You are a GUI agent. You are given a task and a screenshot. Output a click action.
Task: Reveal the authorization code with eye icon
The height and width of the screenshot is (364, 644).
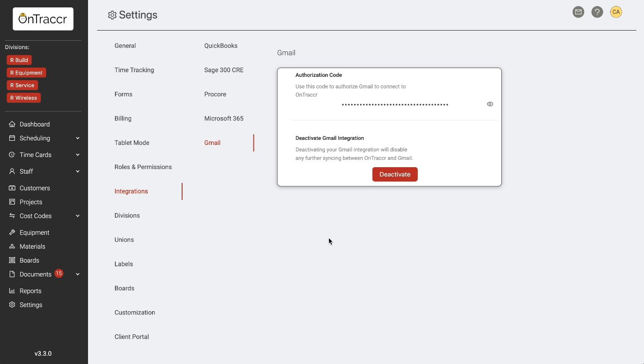coord(490,104)
